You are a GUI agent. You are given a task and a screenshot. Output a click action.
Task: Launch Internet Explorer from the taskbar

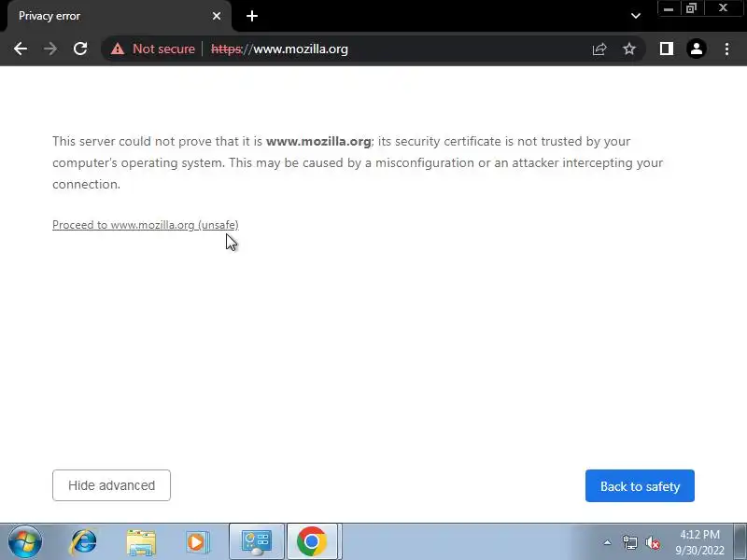pyautogui.click(x=83, y=542)
